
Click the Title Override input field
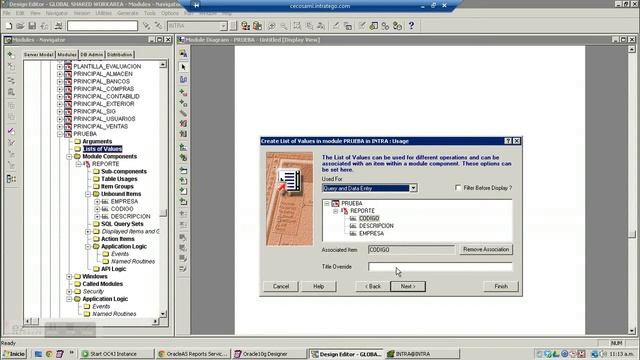(x=440, y=267)
